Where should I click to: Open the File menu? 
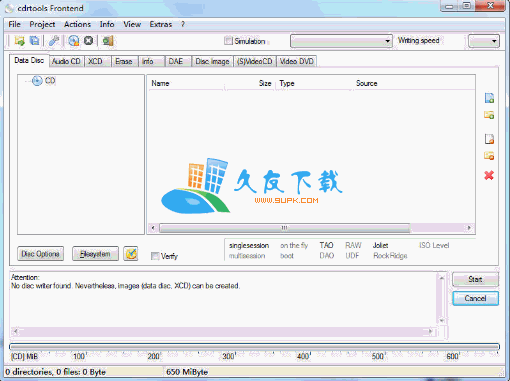click(14, 24)
